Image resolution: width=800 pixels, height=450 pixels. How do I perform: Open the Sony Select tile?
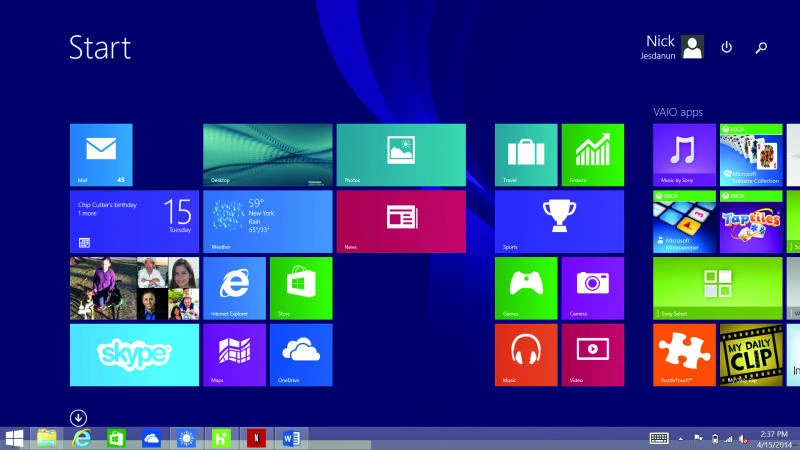[718, 288]
